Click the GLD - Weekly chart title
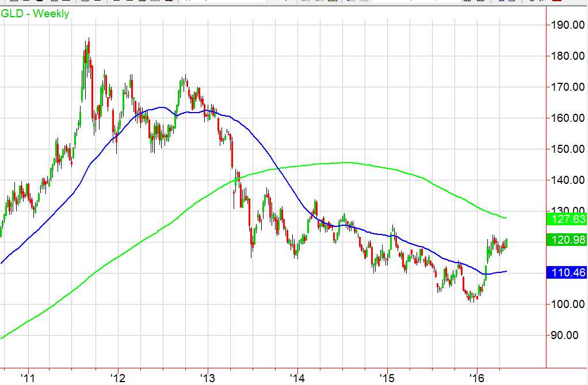 point(36,13)
